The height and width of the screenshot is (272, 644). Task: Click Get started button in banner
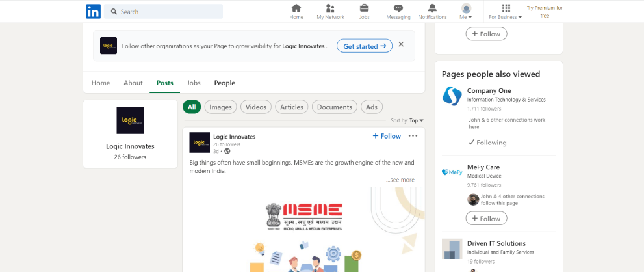click(365, 46)
